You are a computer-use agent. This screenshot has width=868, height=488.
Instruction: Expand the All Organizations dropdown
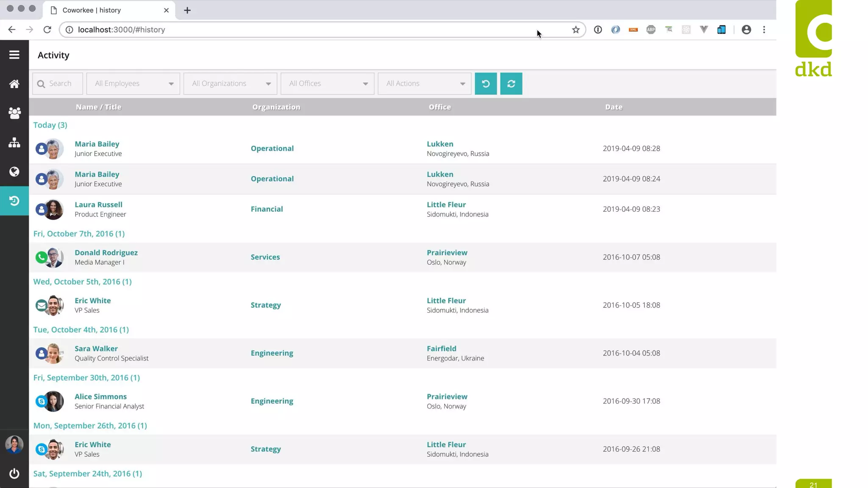pyautogui.click(x=230, y=83)
